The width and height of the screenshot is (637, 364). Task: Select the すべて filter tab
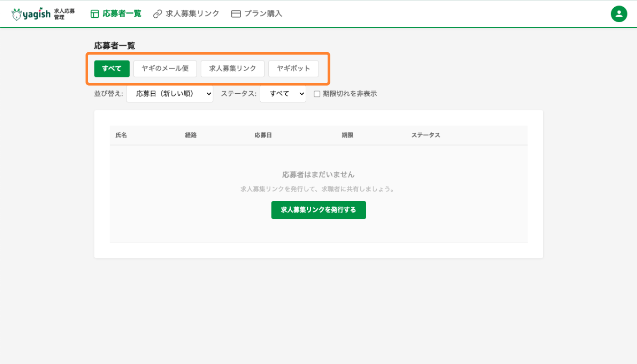click(112, 69)
